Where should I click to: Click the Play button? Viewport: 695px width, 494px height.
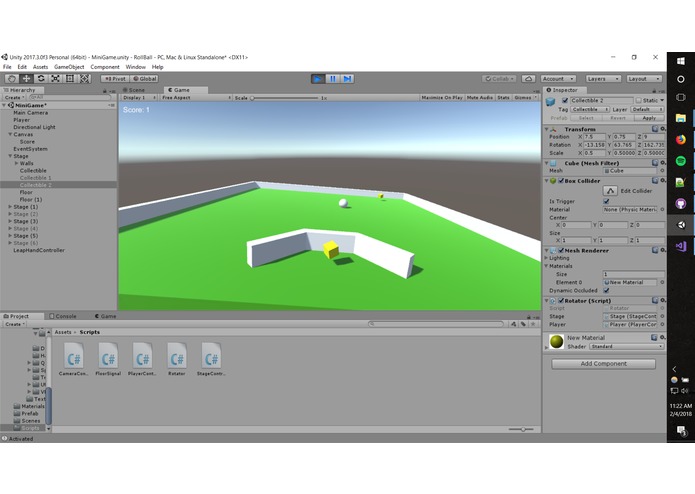point(317,79)
